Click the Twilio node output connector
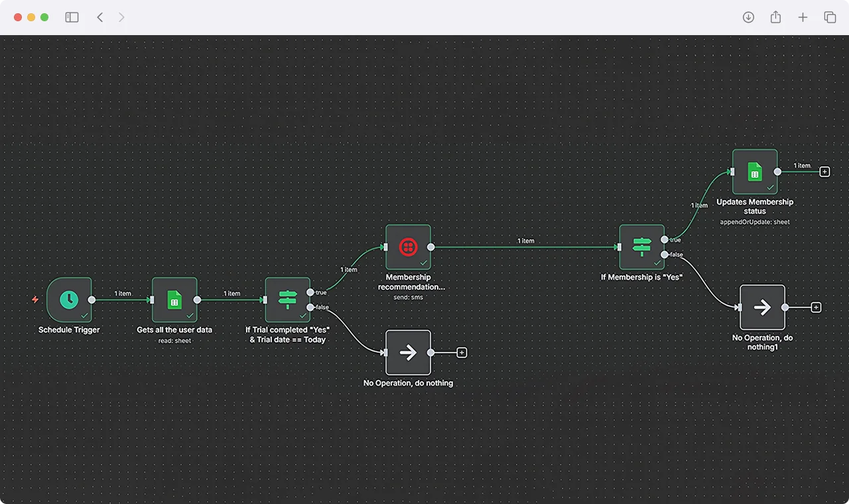This screenshot has height=504, width=849. [x=431, y=247]
